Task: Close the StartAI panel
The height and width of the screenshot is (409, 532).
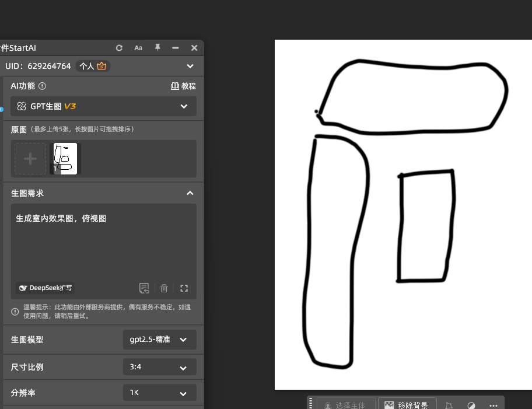Action: pos(194,48)
